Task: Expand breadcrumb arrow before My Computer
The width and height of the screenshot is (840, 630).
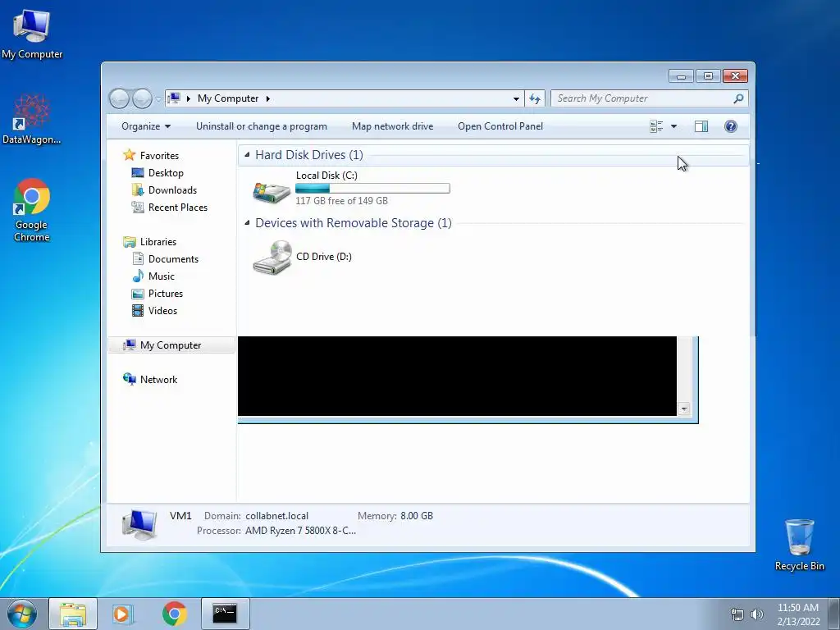Action: (x=189, y=98)
